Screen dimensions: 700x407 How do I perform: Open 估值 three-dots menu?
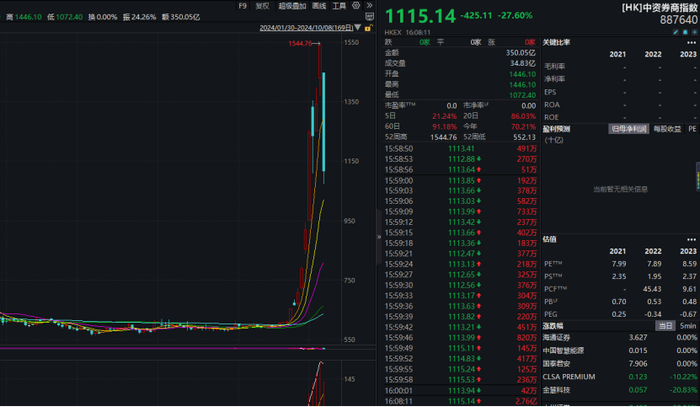[x=691, y=240]
